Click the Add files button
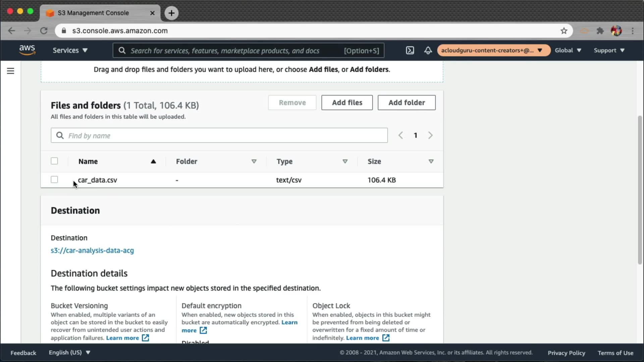 pos(347,103)
